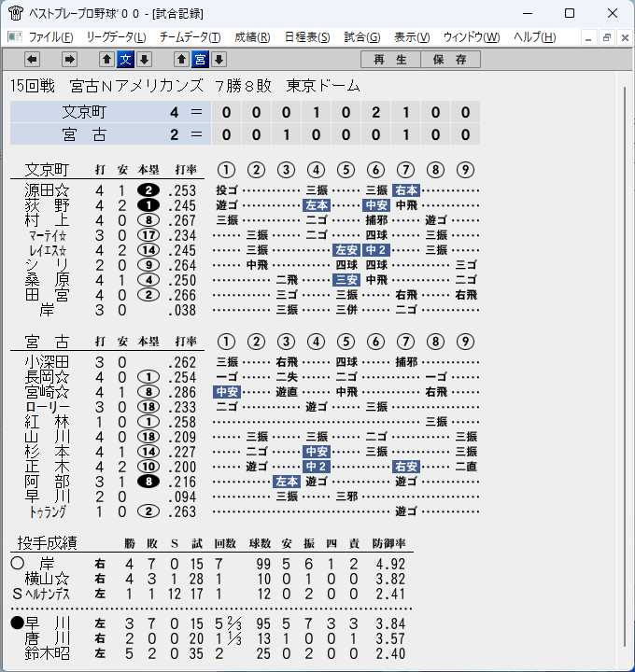
Task: Open the 日程表(S) menu
Action: (x=307, y=37)
